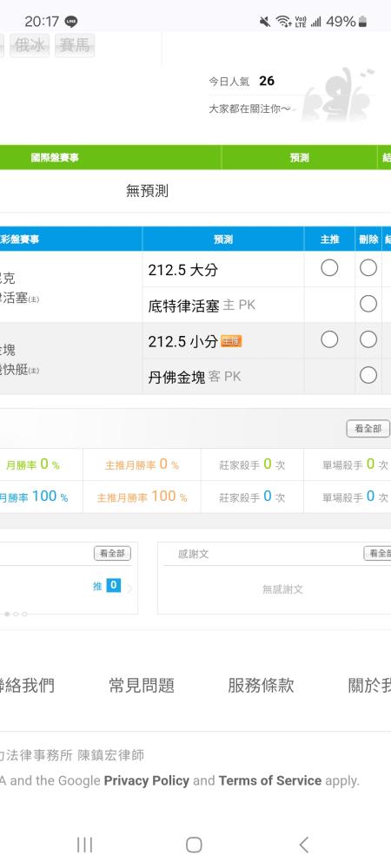Open the Android recent apps icon
Screen dimensions: 391x868
point(85,845)
